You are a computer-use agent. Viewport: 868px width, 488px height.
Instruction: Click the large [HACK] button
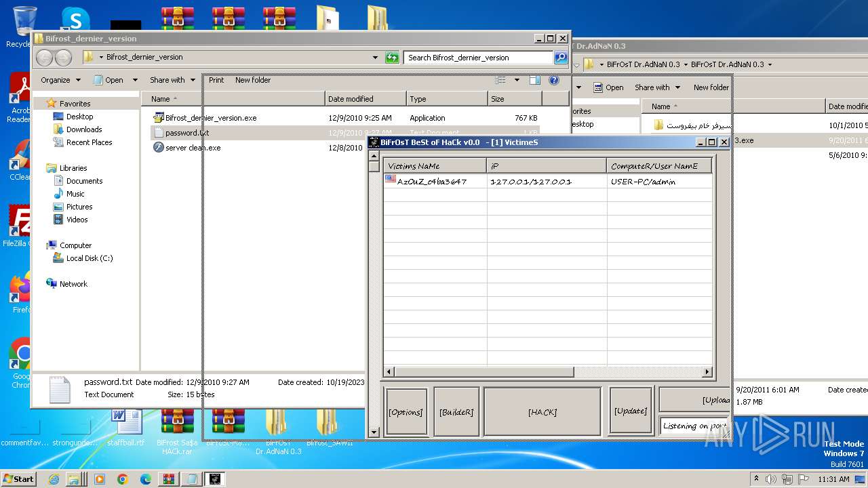click(542, 411)
